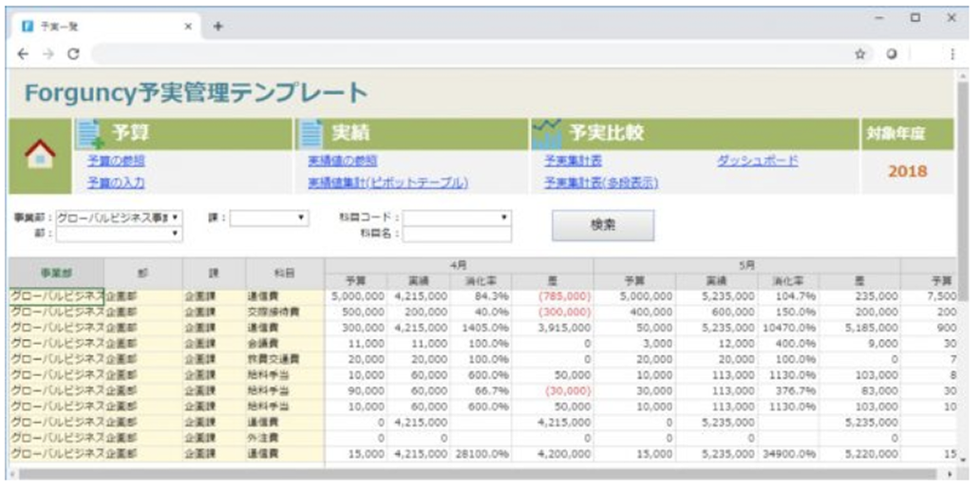The width and height of the screenshot is (980, 492).
Task: Open 実績値集計(ピボットテーブル) link
Action: pyautogui.click(x=388, y=182)
